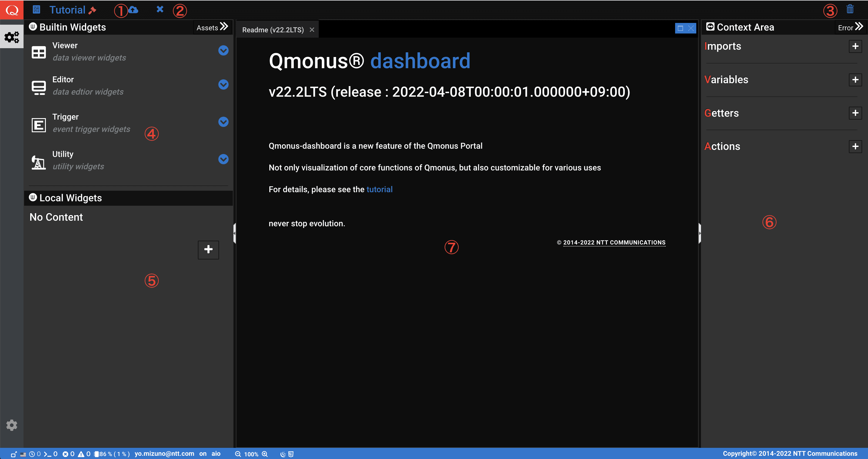Click the panel close X next to maximize

[691, 28]
